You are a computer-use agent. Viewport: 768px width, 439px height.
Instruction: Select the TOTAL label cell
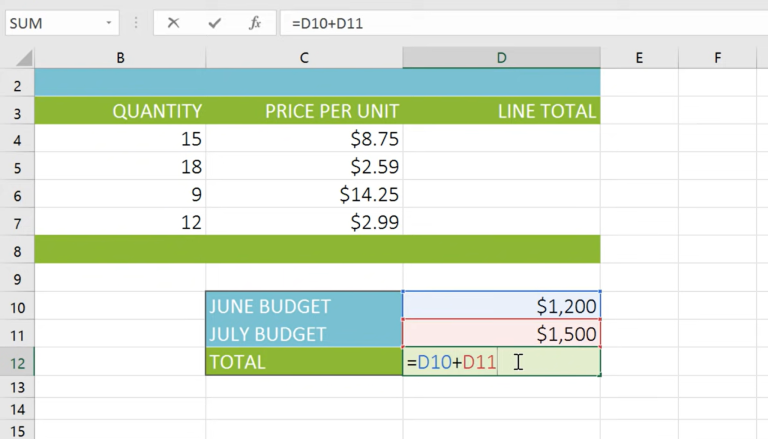coord(304,362)
